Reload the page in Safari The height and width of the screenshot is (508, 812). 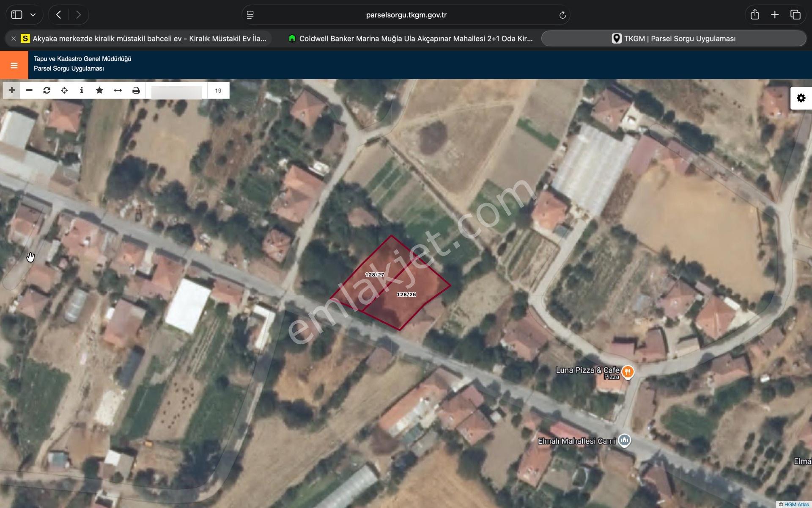pos(562,15)
